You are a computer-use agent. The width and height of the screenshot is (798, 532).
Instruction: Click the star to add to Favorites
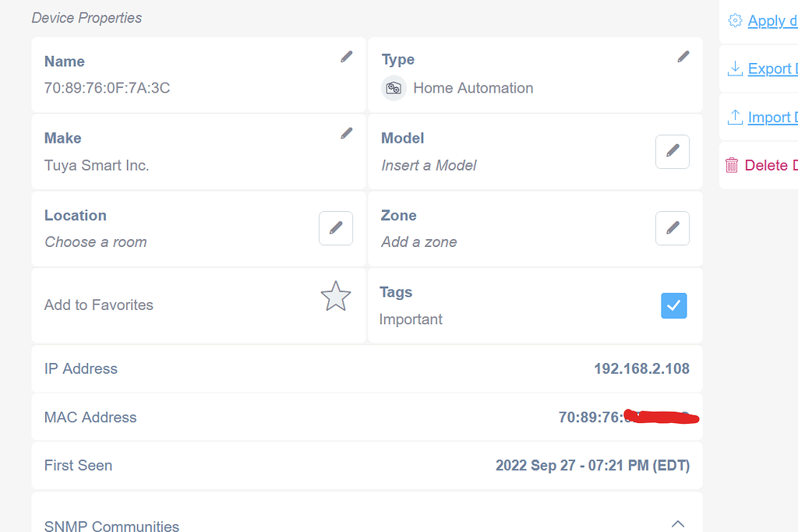pos(336,297)
